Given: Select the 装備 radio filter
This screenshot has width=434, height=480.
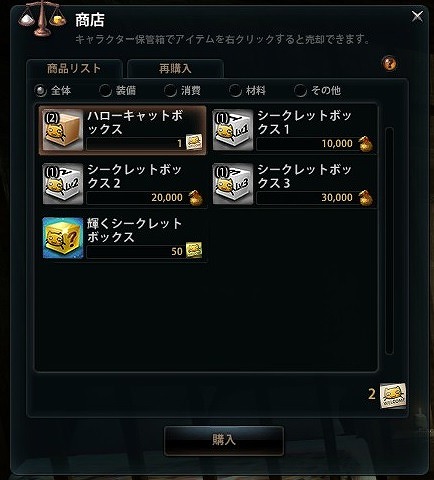Looking at the screenshot, I should point(105,91).
